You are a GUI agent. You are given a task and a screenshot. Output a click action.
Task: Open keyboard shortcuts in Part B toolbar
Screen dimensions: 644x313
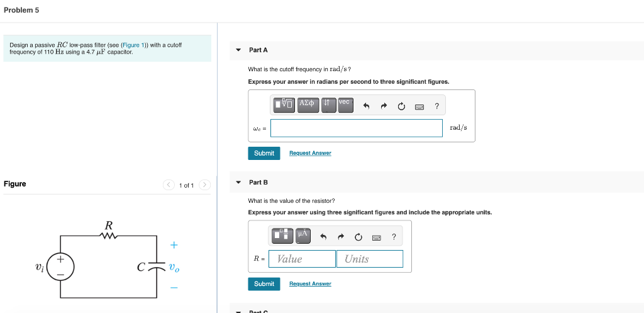[x=376, y=237]
